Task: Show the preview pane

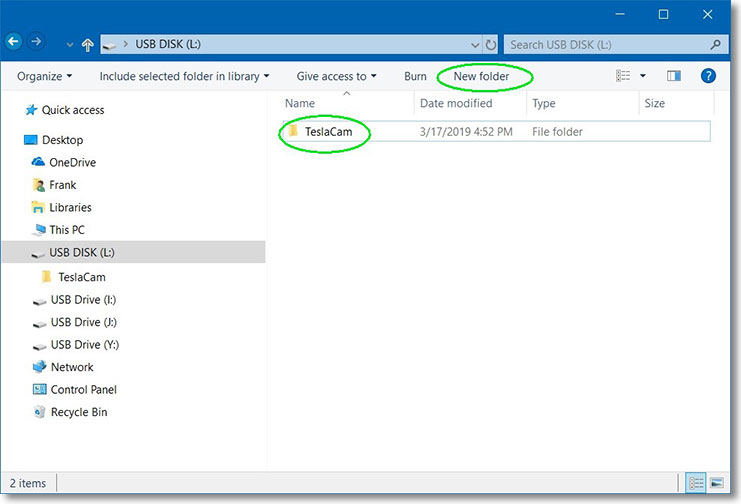Action: pos(673,76)
